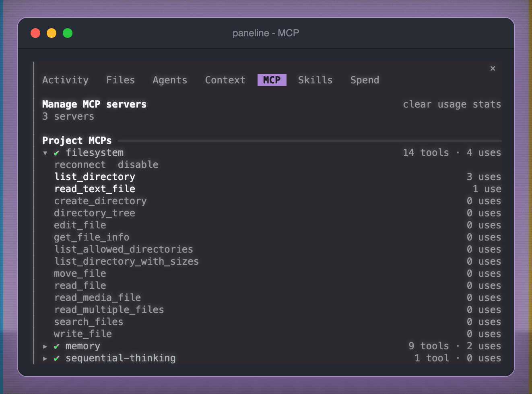
Task: Select the Context tab
Action: pos(225,80)
